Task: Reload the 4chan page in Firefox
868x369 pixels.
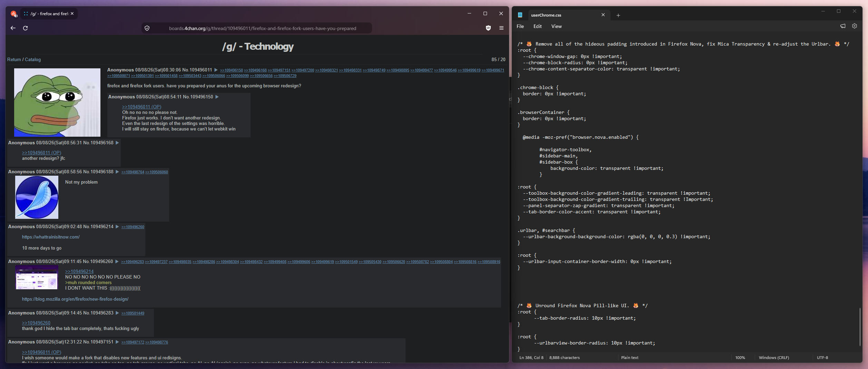Action: [26, 28]
